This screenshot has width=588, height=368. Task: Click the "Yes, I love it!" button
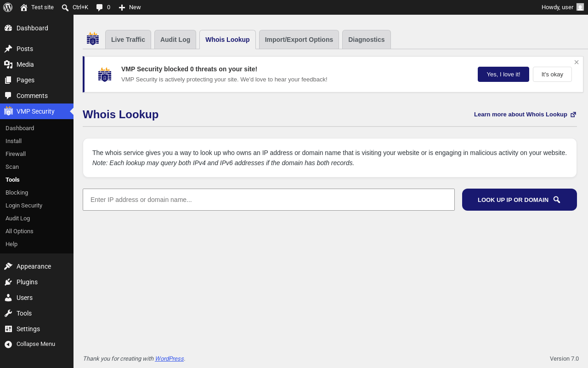click(x=503, y=74)
